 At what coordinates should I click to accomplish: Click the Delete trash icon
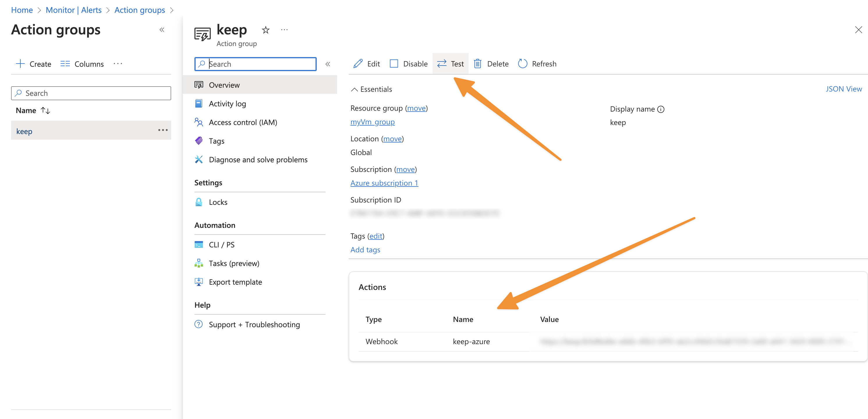point(477,64)
